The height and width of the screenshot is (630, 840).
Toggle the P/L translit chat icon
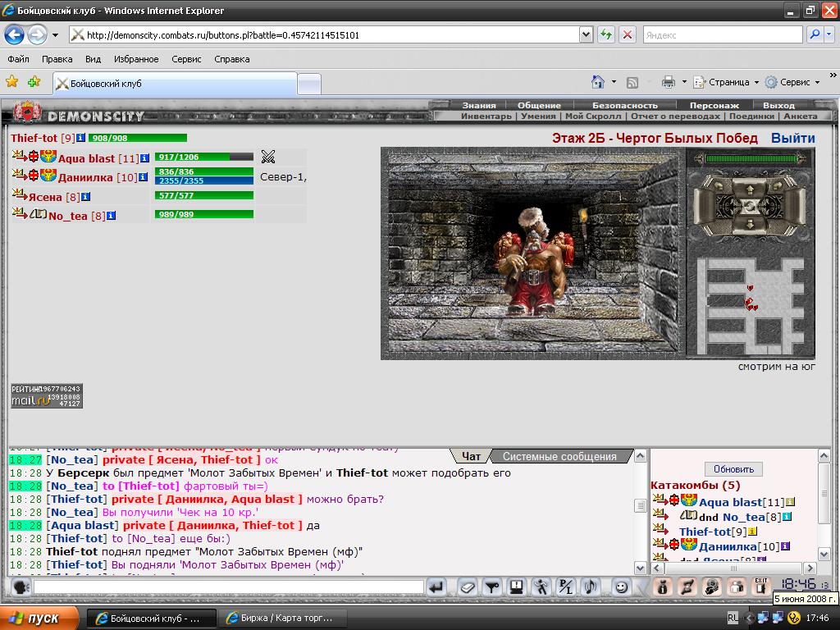(566, 587)
